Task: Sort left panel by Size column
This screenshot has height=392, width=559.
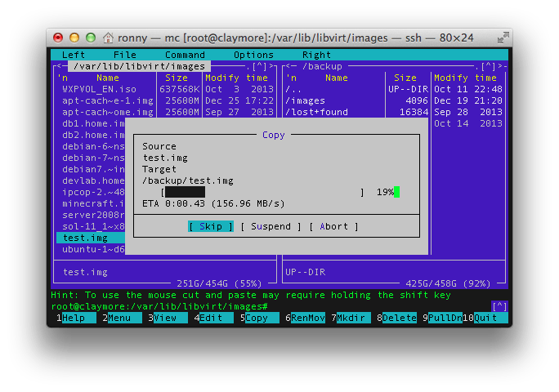Action: tap(177, 78)
